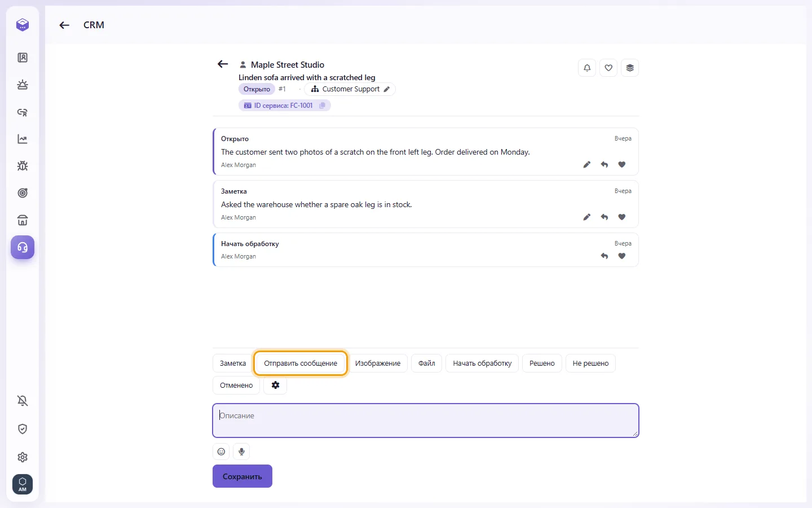Favorite the ticket with heart button
Screen dimensions: 812x508
click(x=608, y=68)
